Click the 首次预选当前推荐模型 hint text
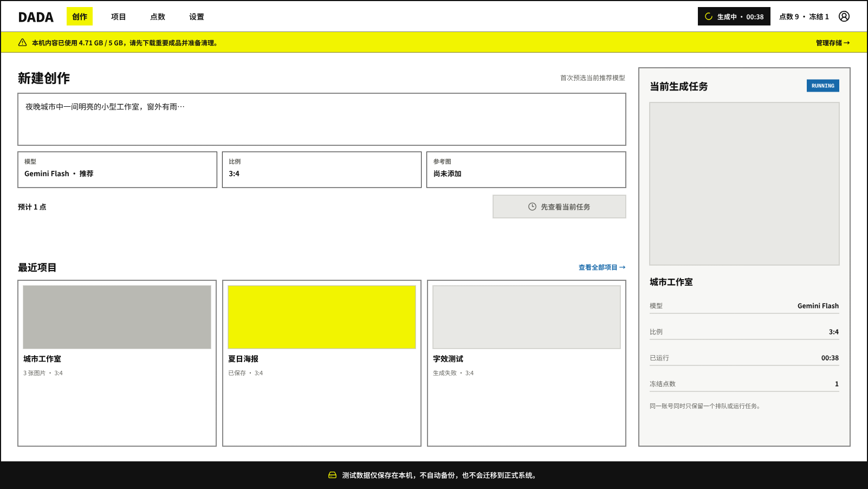The width and height of the screenshot is (868, 489). 593,78
